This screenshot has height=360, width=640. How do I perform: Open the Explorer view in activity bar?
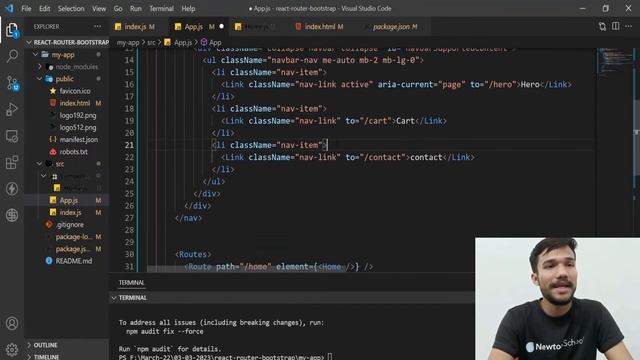tap(12, 30)
